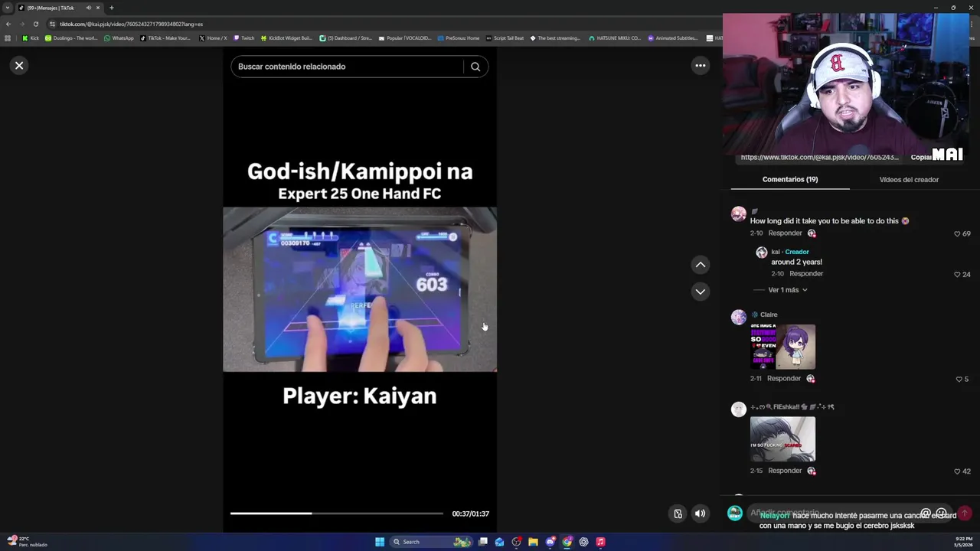The image size is (980, 551).
Task: Pause the God-ish gameplay video
Action: [x=360, y=289]
